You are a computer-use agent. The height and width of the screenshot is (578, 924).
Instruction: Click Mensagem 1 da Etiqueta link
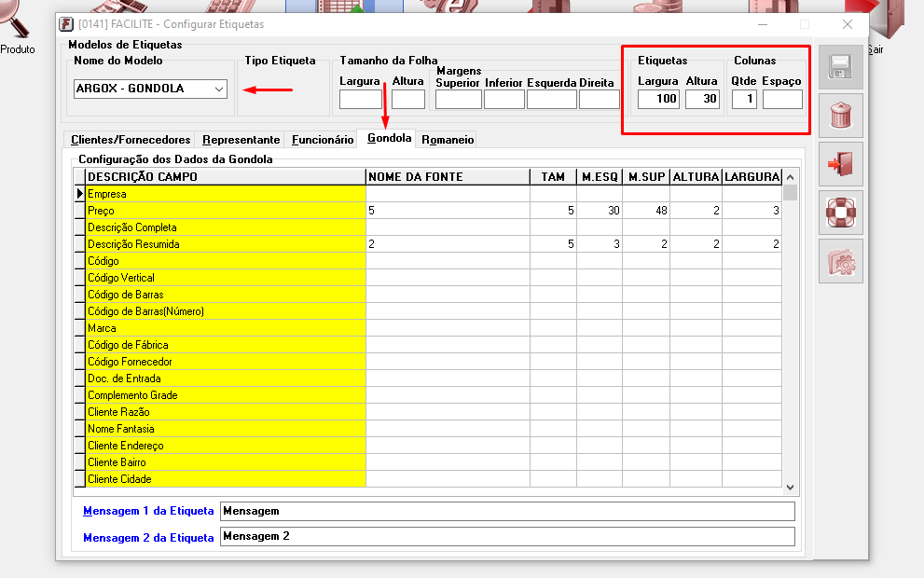[x=148, y=511]
